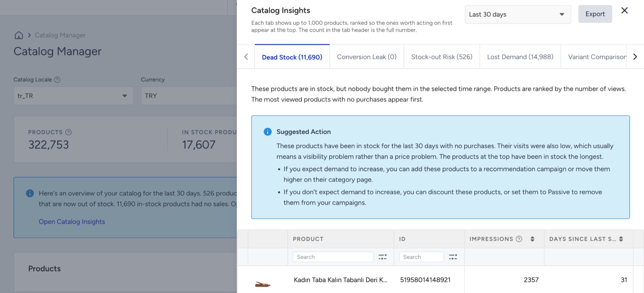Click the sandal product thumbnail
This screenshot has width=644, height=293.
(x=263, y=284)
